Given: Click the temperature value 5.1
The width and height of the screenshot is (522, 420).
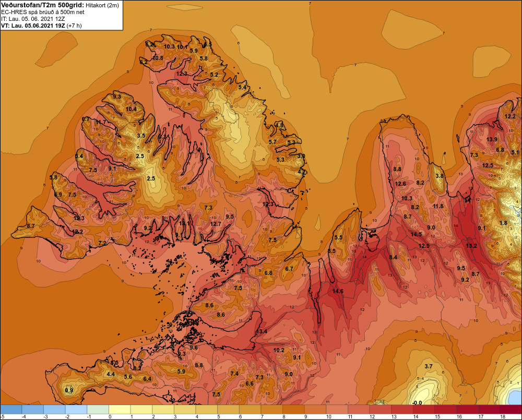Looking at the screenshot, I should (x=515, y=152).
